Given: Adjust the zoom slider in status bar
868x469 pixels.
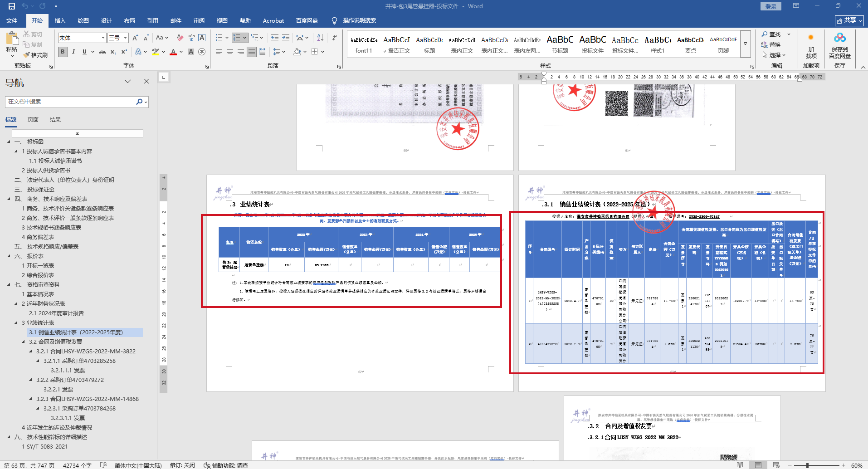Looking at the screenshot, I should (807, 465).
